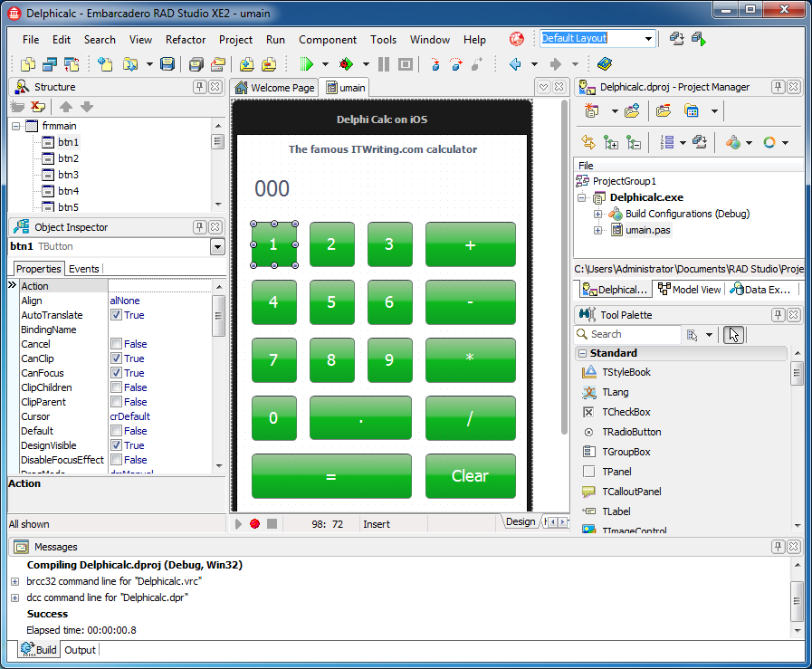Click the Open Project icon
This screenshot has width=812, height=669.
pos(218,64)
